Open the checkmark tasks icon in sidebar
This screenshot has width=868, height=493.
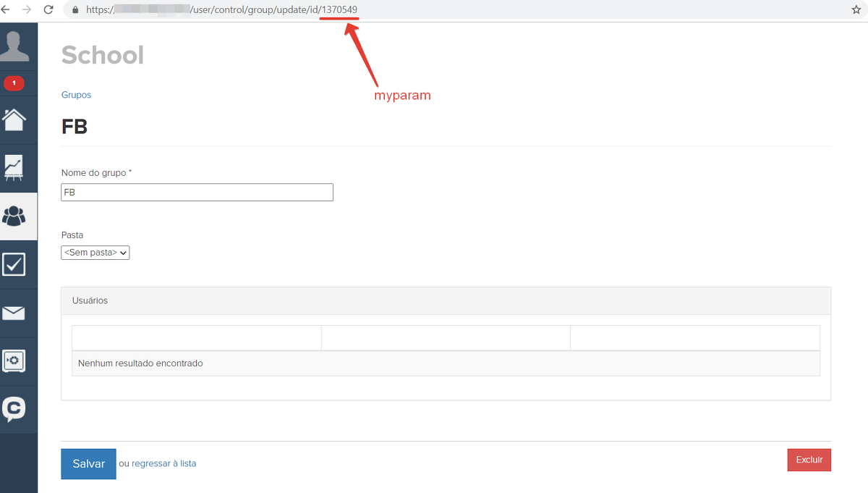coord(14,264)
